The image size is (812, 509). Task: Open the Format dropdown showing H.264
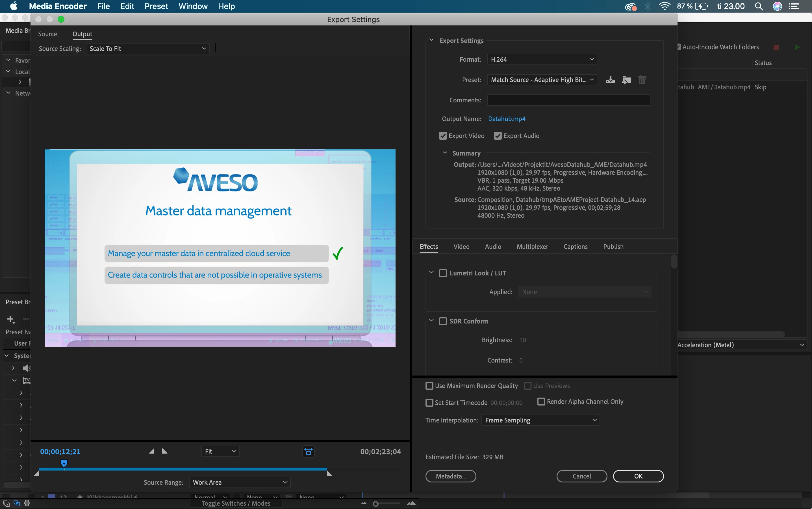click(542, 60)
